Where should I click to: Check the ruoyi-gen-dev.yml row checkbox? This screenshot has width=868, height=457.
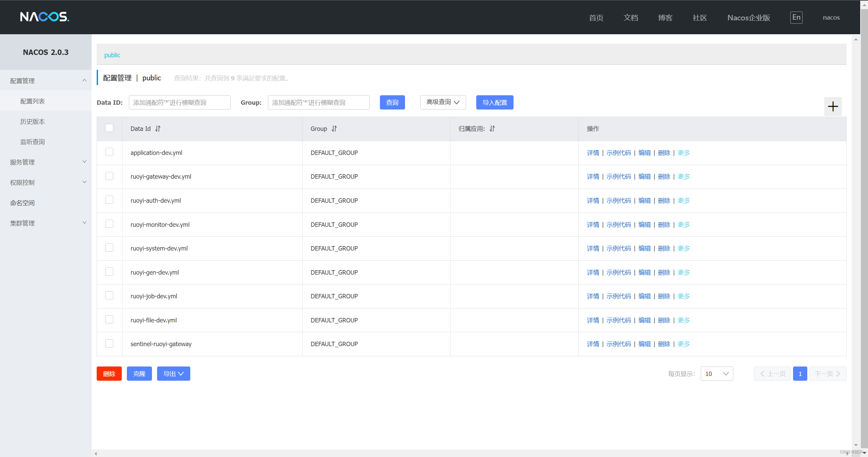tap(109, 272)
